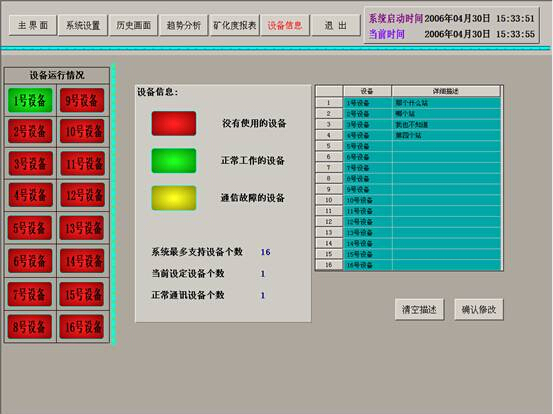
Task: Click the 8号设备 device indicator
Action: click(x=30, y=327)
